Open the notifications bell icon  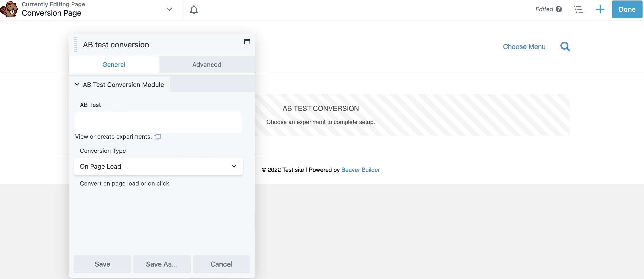194,10
